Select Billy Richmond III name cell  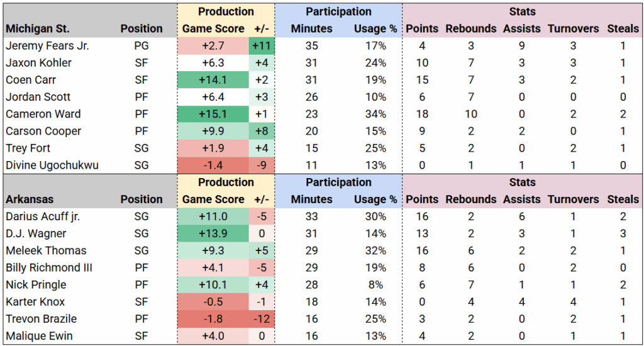point(49,267)
